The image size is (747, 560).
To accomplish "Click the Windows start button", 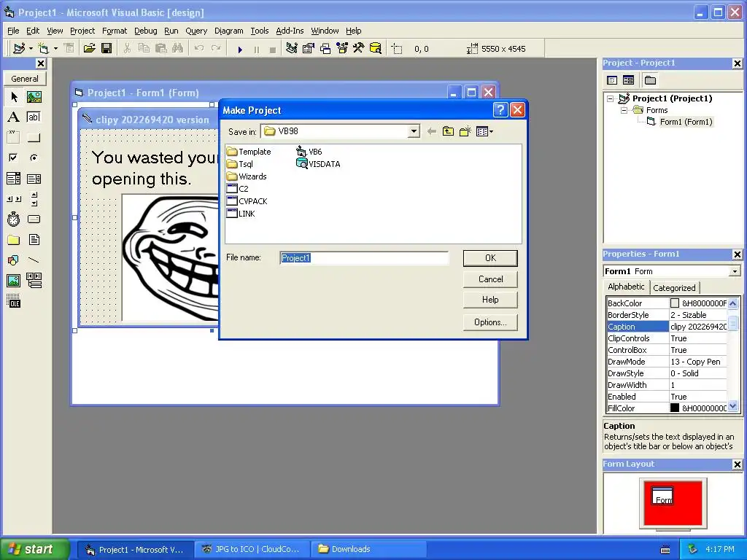I will 35,549.
